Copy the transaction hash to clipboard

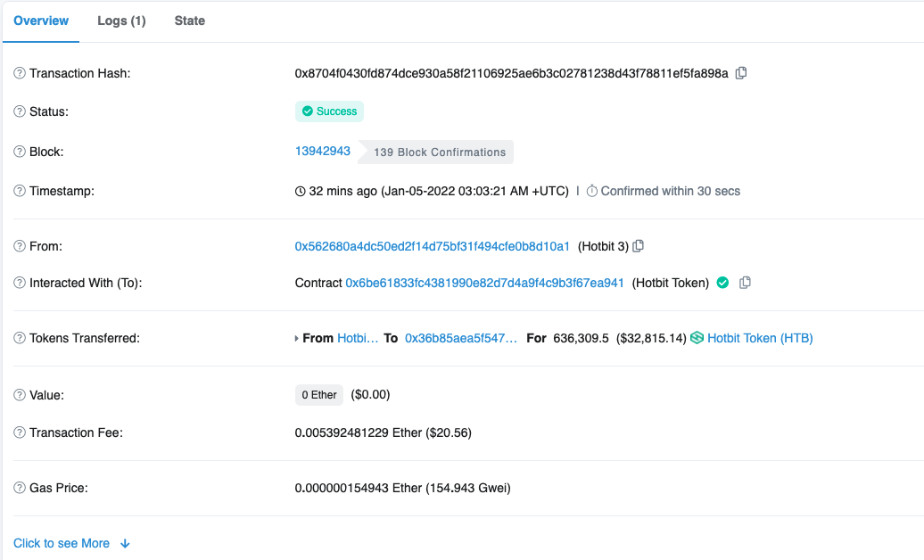[x=741, y=73]
